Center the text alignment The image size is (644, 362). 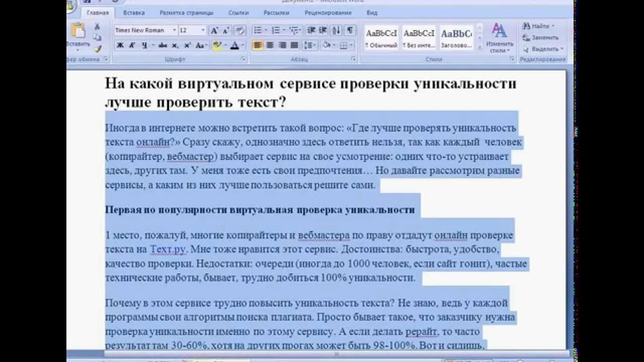[270, 45]
